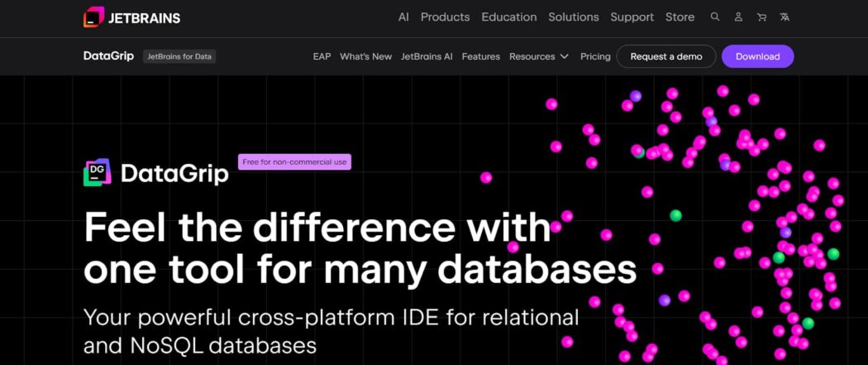Open the user account icon
The image size is (868, 365).
pos(738,17)
